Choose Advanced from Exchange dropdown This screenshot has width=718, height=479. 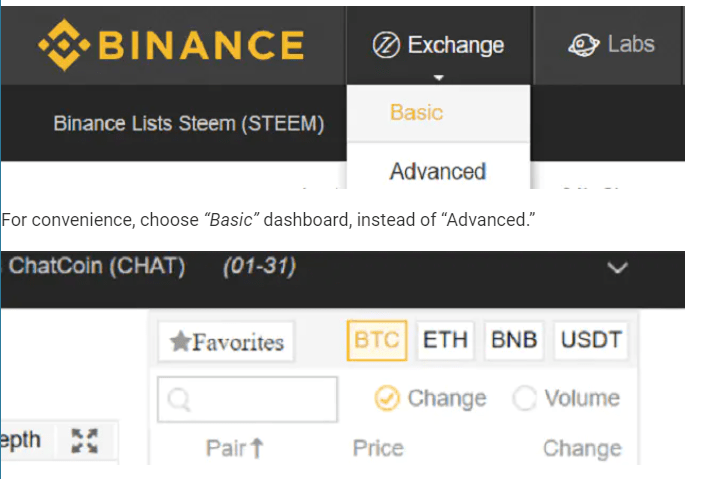[x=439, y=171]
